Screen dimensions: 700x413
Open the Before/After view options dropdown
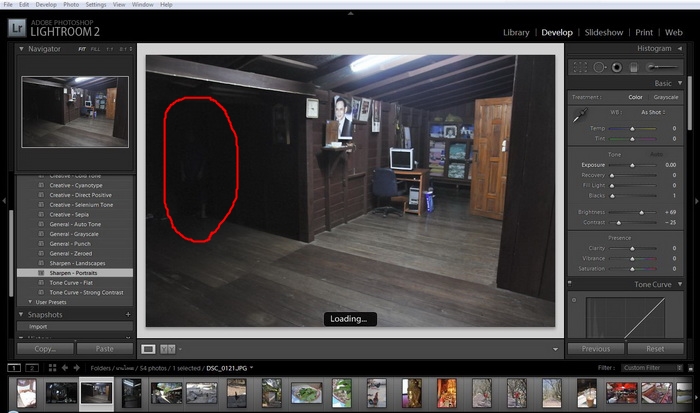(x=180, y=349)
